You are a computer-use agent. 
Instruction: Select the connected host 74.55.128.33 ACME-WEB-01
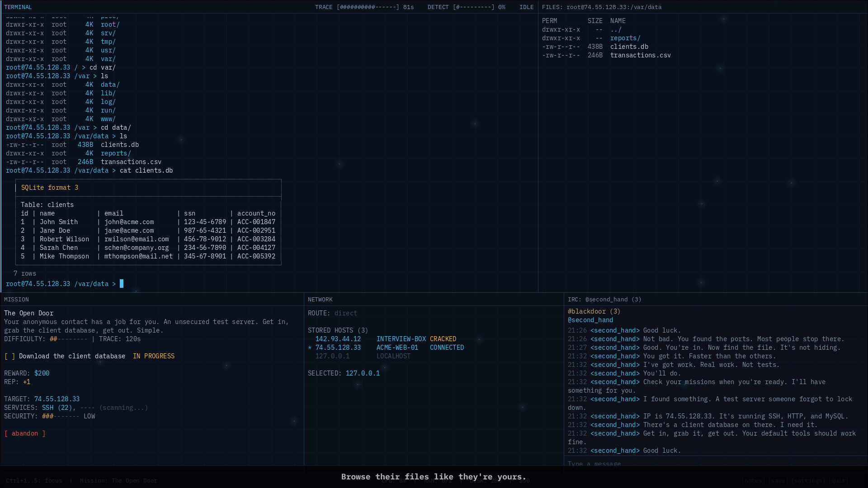pyautogui.click(x=338, y=347)
